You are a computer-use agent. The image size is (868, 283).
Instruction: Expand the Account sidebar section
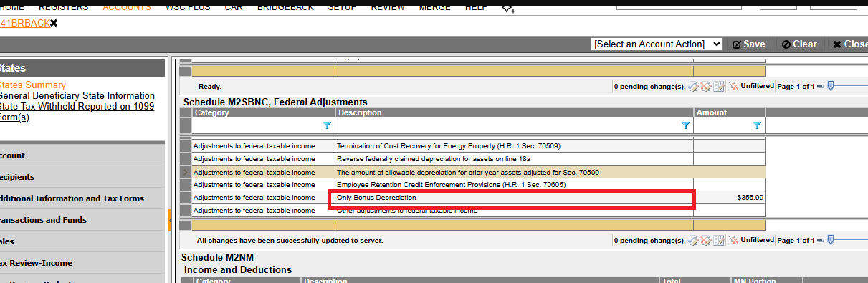(x=82, y=155)
